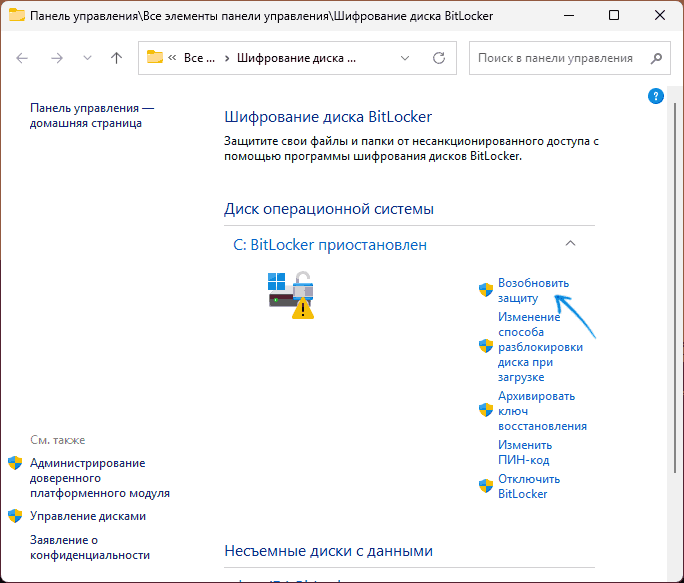
Task: Click breadcrumb arrow between Все and Шифрование
Action: (227, 58)
